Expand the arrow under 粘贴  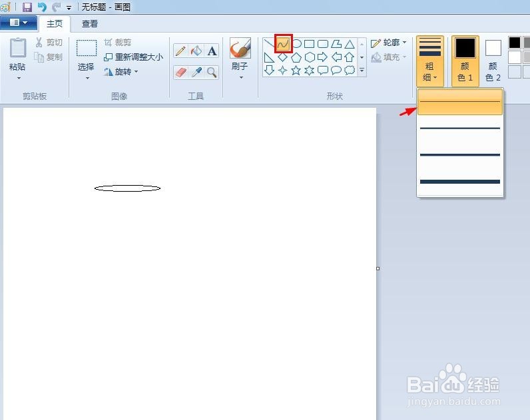tap(19, 78)
